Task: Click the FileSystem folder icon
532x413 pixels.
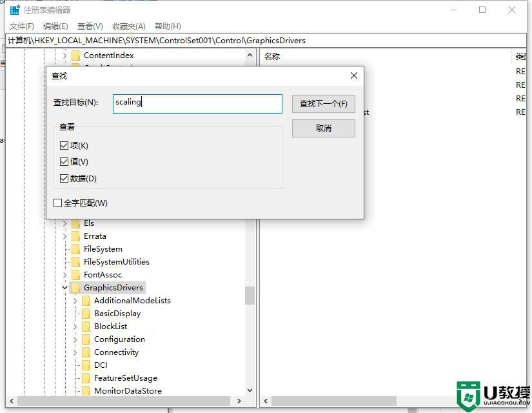Action: click(75, 249)
